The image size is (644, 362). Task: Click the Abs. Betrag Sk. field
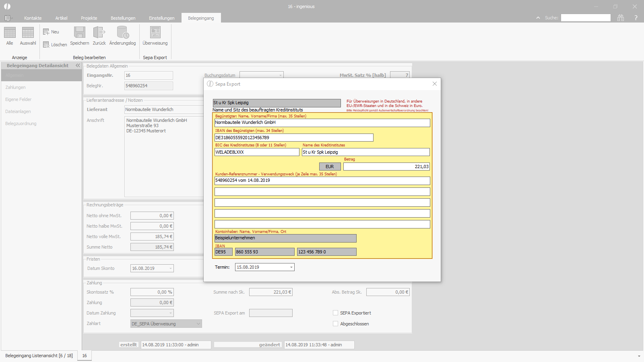click(x=388, y=292)
